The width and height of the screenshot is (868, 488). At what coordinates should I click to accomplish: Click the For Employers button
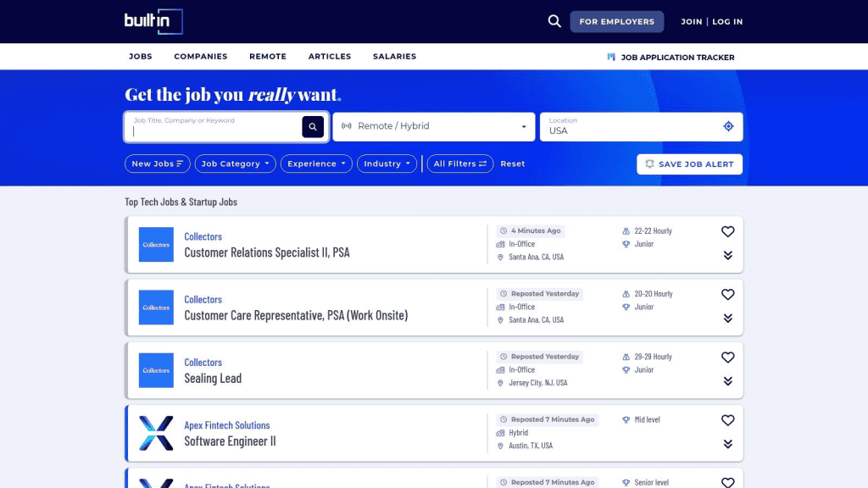617,21
